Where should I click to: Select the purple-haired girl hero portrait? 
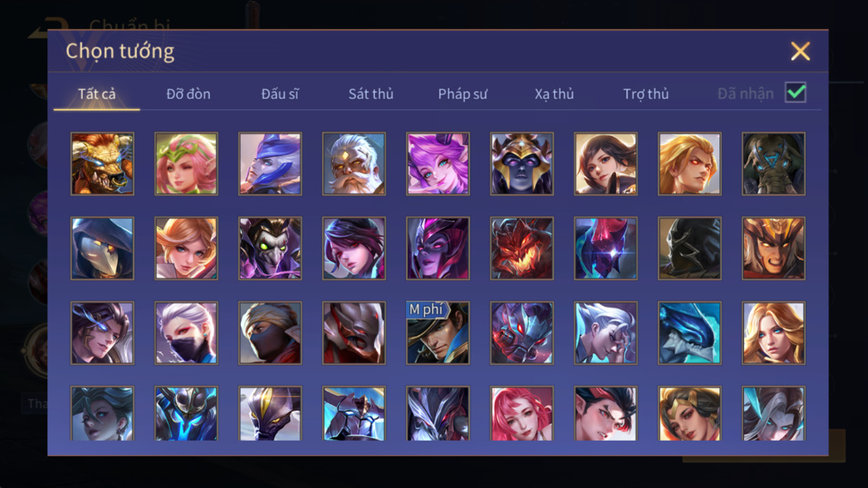[438, 163]
